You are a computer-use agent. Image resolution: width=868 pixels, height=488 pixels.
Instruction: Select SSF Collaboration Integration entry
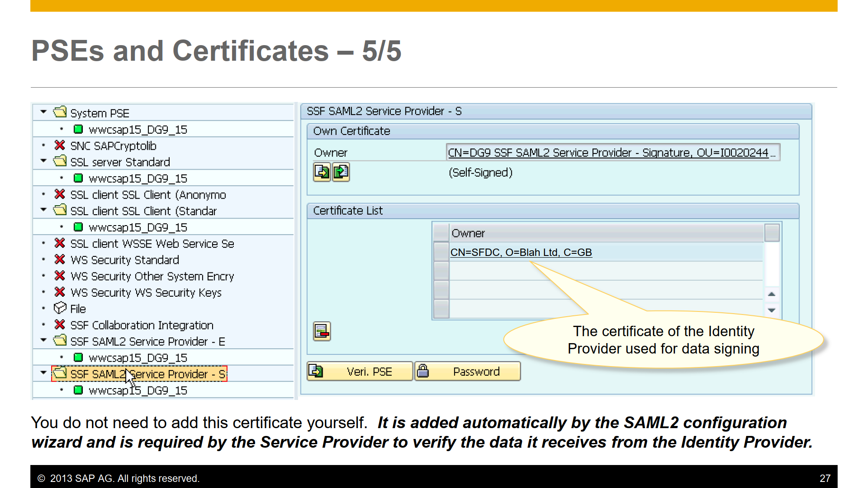tap(142, 325)
